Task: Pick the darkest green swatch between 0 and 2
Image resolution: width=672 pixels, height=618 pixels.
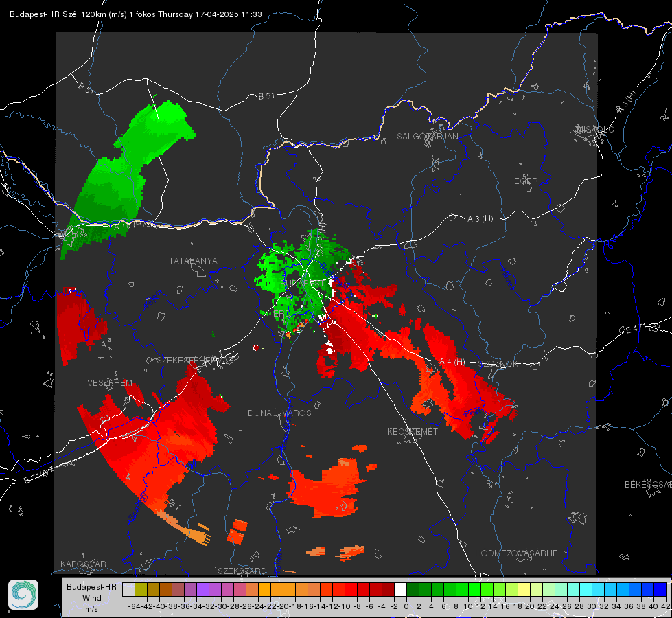Action: coord(413,590)
